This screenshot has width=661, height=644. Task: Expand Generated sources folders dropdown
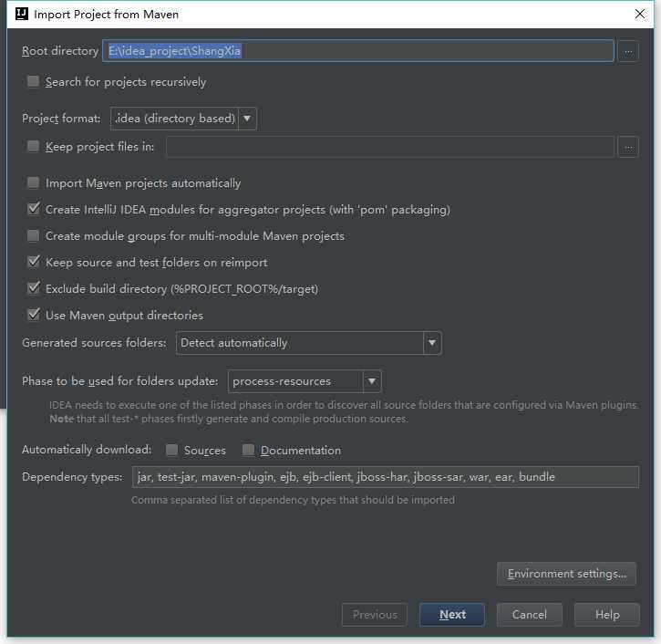(x=308, y=343)
